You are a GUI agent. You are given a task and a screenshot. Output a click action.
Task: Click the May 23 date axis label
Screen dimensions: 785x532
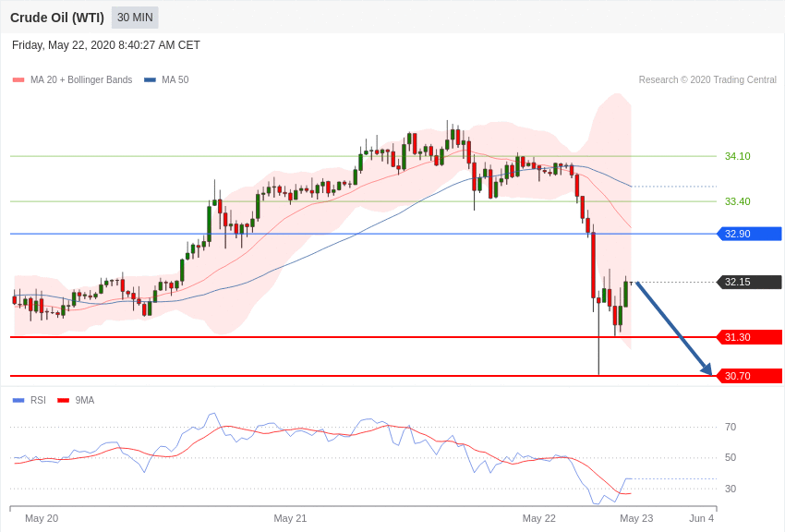point(636,518)
